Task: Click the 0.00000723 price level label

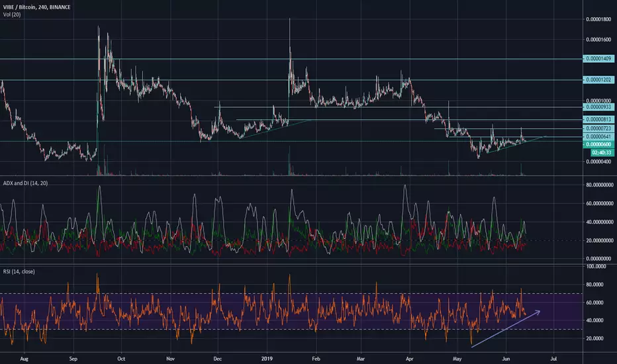Action: click(x=598, y=128)
